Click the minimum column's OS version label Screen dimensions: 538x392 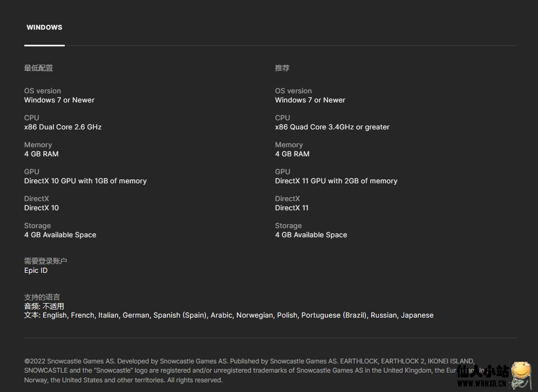click(x=42, y=91)
